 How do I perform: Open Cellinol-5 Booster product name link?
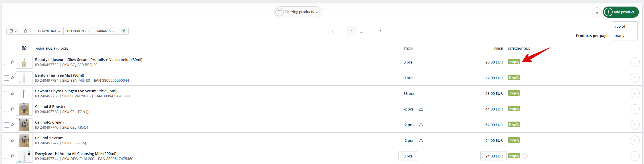pos(50,106)
